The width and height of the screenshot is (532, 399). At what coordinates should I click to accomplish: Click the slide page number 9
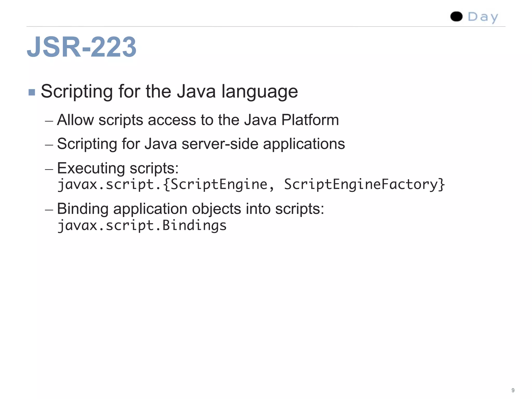[513, 390]
